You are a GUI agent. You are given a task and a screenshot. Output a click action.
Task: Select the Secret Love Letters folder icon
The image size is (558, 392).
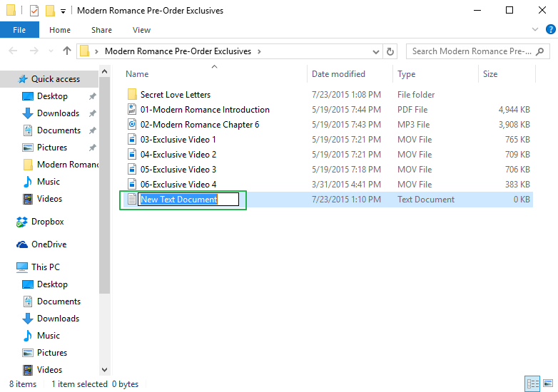[131, 95]
